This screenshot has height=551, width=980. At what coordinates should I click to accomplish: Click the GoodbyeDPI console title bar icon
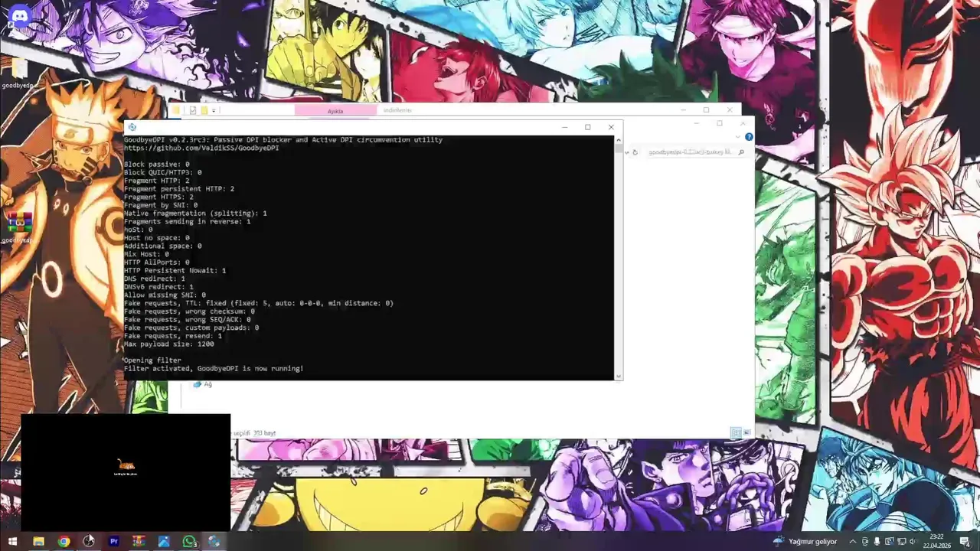[x=132, y=127]
